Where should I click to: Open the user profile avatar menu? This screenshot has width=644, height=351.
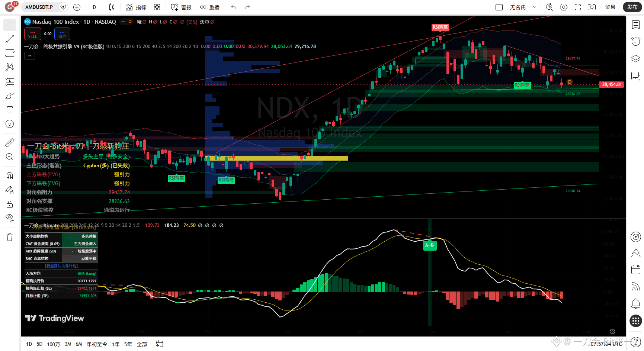click(10, 7)
